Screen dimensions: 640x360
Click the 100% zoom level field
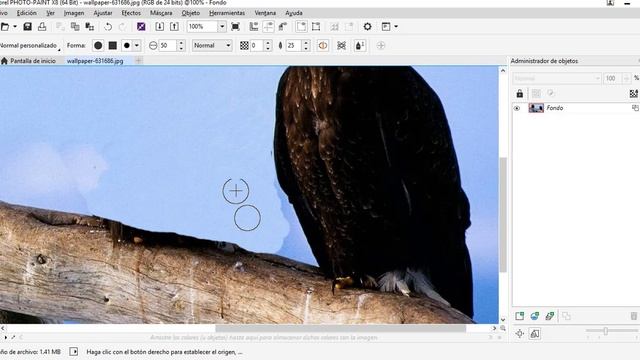(202, 27)
